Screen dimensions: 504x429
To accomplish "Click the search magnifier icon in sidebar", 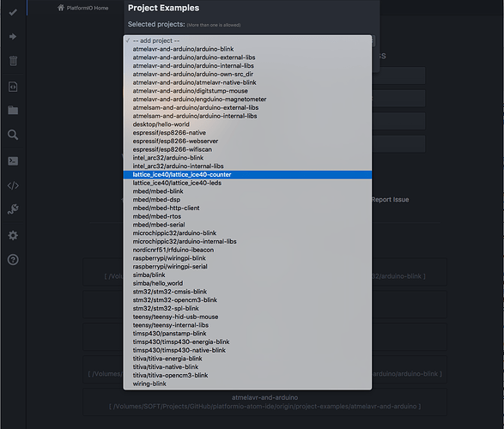I will [13, 135].
